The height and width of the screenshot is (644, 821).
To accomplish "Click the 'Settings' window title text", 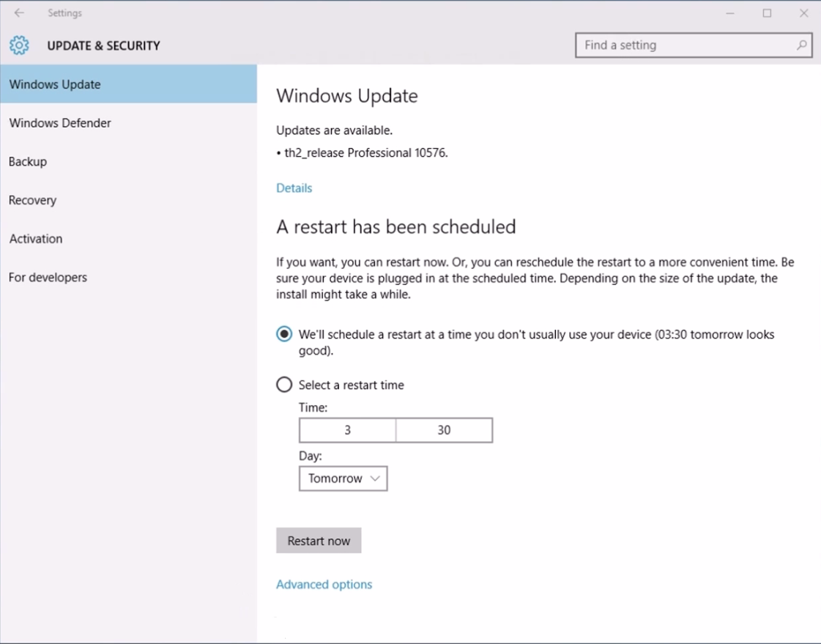I will pos(65,13).
